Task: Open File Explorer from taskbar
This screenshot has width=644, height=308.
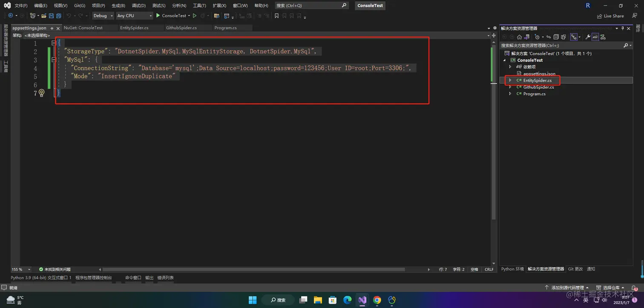Action: point(318,300)
